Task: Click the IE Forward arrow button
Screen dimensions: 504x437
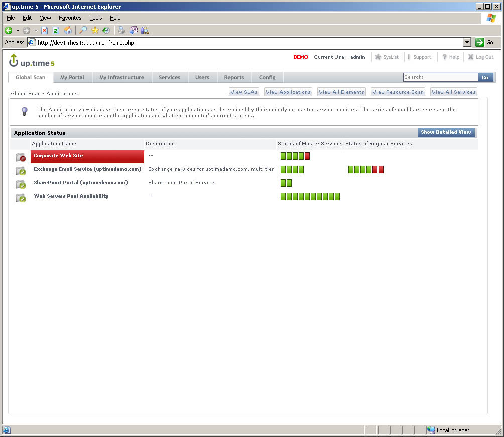Action: click(27, 30)
